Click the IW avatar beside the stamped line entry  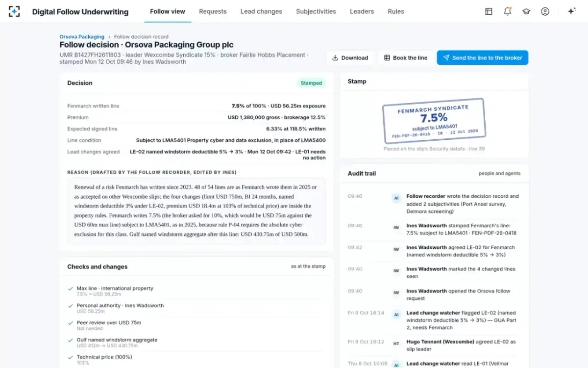point(396,228)
